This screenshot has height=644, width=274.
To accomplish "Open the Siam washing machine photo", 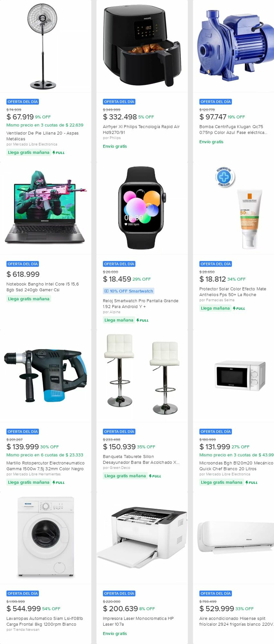I will click(46, 537).
